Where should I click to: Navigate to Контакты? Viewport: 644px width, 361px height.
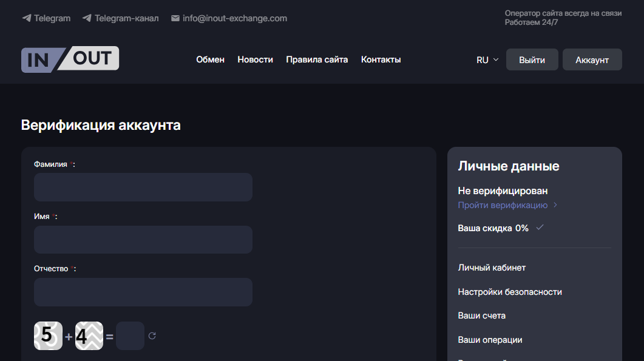pyautogui.click(x=381, y=59)
